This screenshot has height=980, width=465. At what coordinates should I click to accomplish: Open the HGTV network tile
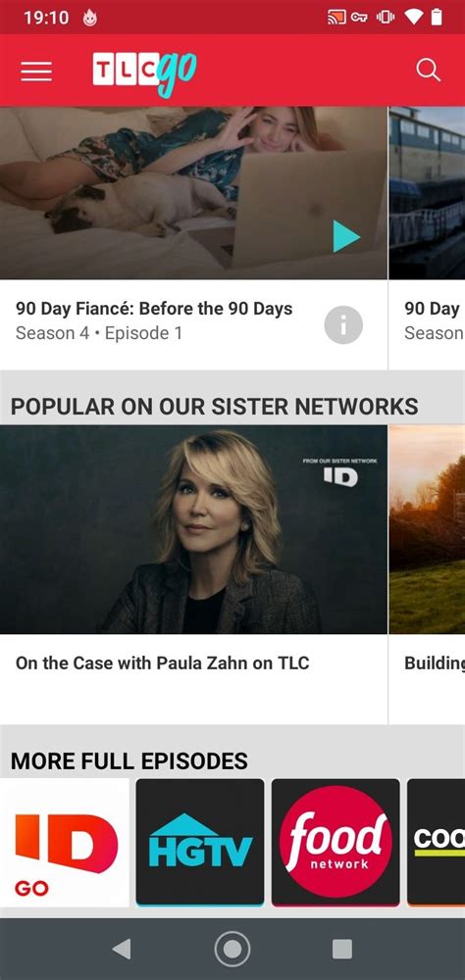(200, 843)
